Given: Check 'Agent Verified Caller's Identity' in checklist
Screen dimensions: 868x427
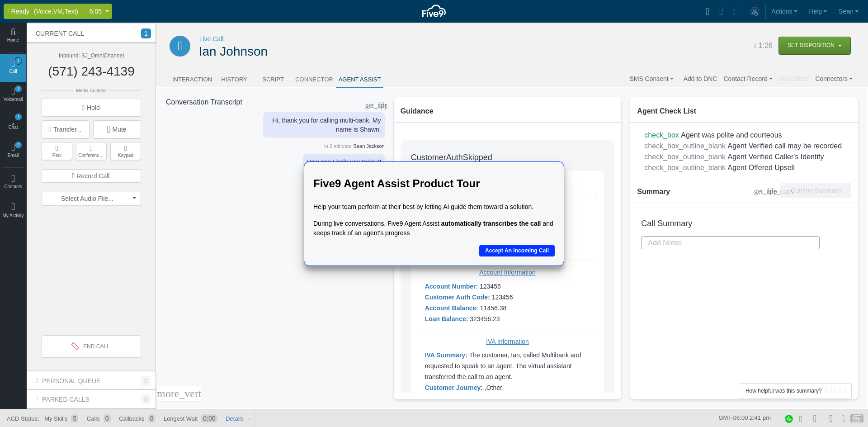Looking at the screenshot, I should coord(684,157).
